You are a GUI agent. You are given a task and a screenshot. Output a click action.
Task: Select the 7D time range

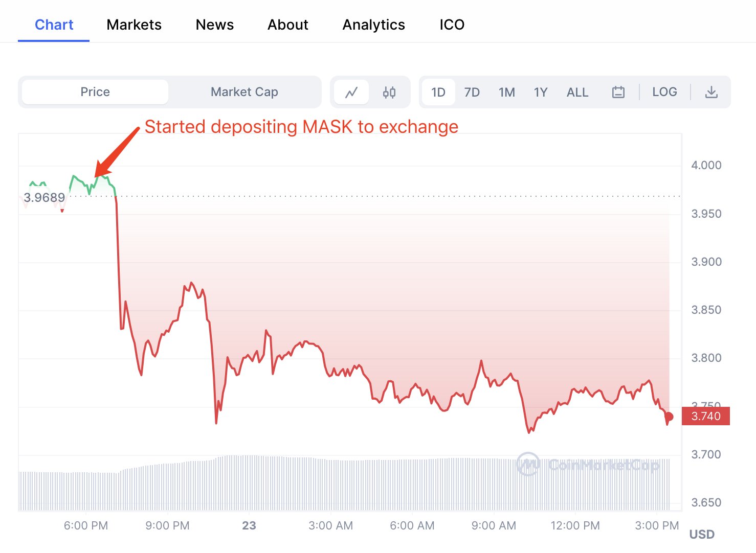click(472, 93)
